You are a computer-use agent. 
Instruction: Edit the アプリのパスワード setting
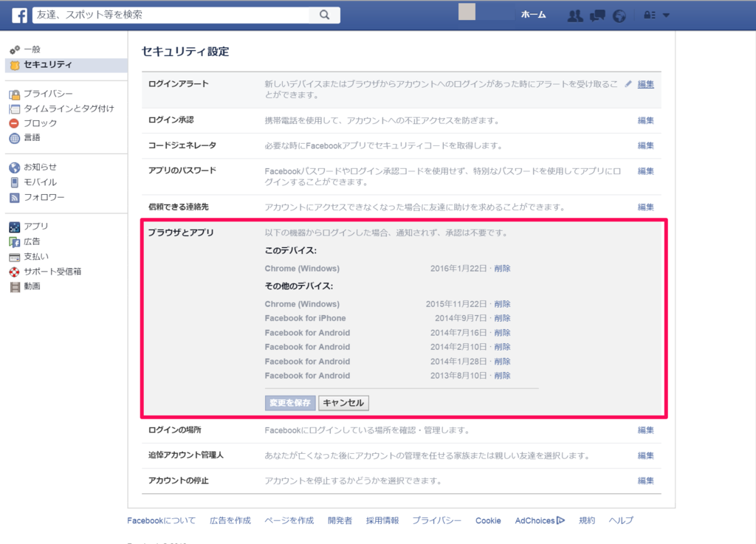coord(645,171)
